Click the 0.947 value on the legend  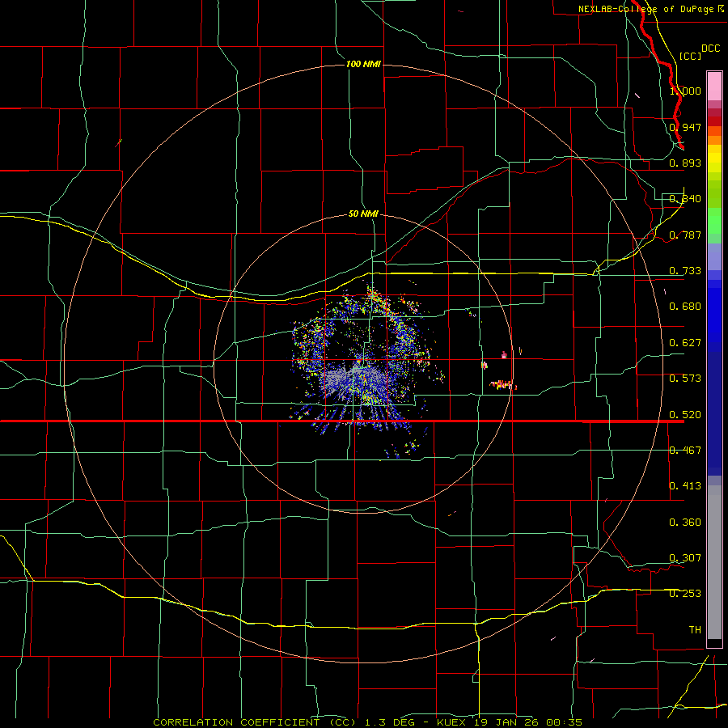pos(685,127)
